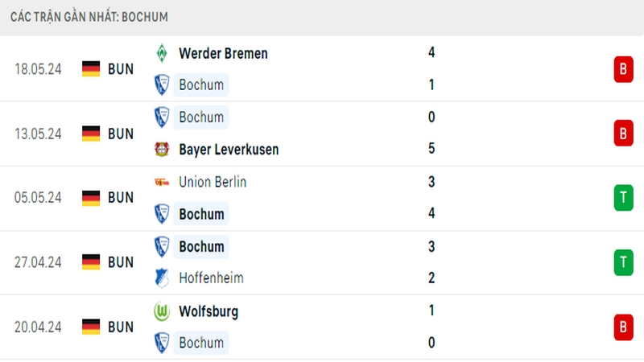Click green T badge for 27.04.24 match

click(x=623, y=262)
